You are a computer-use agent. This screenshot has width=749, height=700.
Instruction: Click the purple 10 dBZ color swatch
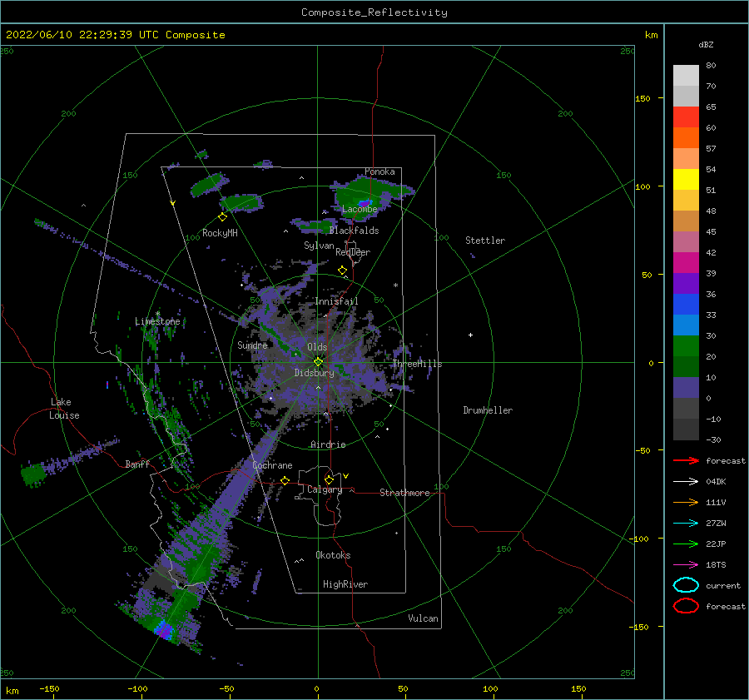tap(686, 387)
